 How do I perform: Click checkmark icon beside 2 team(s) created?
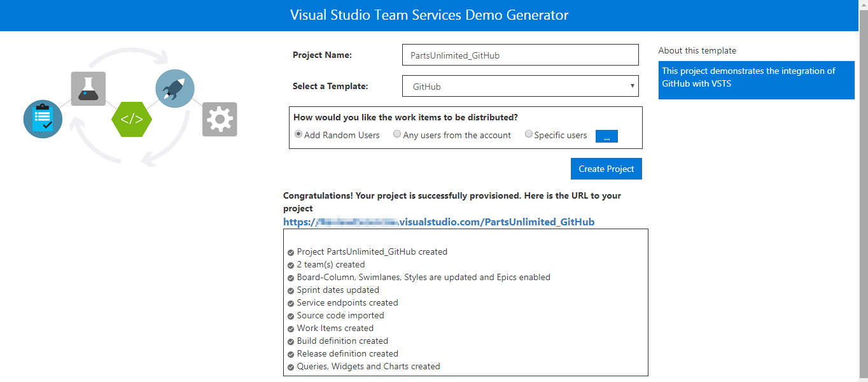tap(291, 265)
